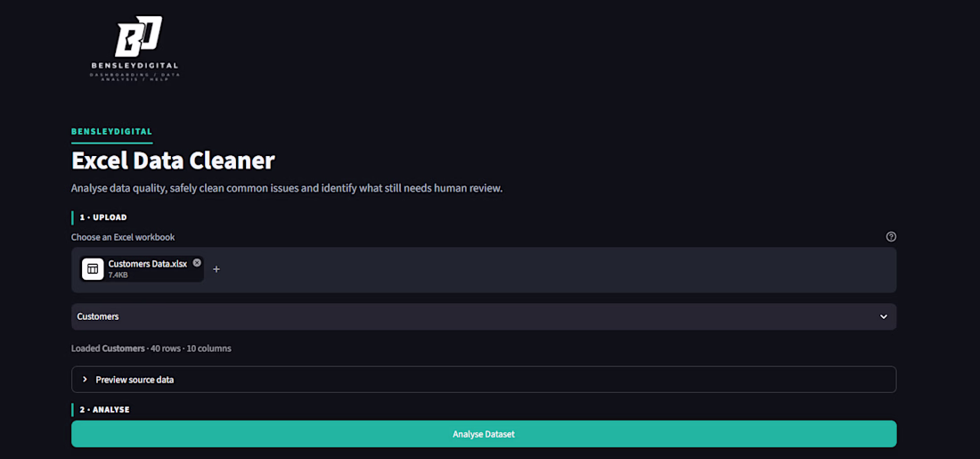The image size is (980, 459).
Task: Click the file upload drop area
Action: tap(484, 269)
